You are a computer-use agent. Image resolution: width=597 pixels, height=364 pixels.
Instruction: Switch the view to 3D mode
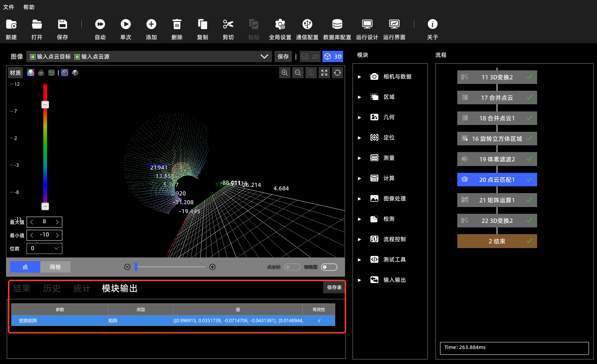point(333,56)
